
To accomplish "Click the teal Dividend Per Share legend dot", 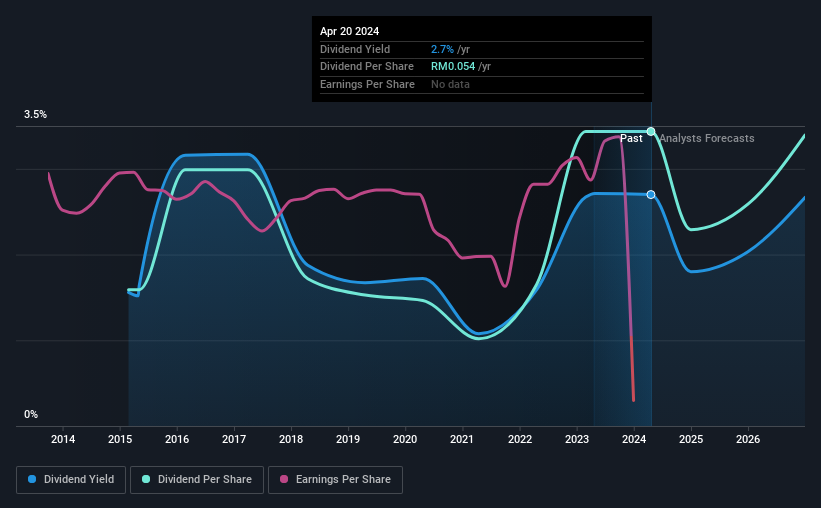I will [x=146, y=479].
